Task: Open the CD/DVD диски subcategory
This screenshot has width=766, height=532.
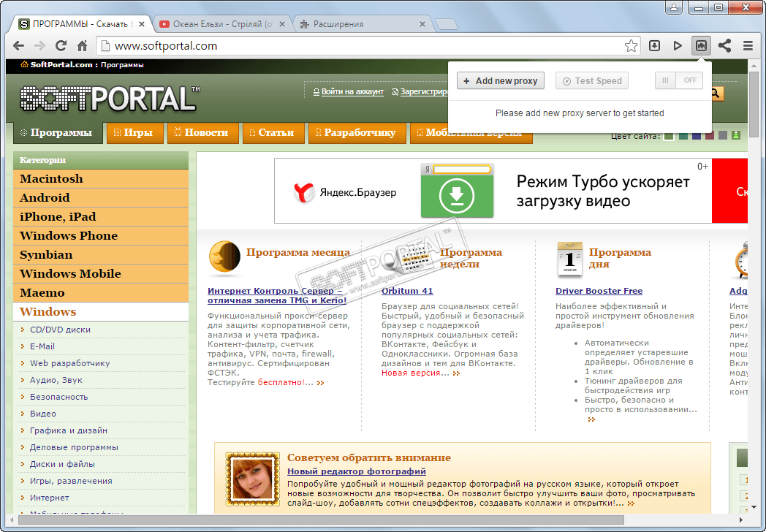Action: pyautogui.click(x=60, y=330)
